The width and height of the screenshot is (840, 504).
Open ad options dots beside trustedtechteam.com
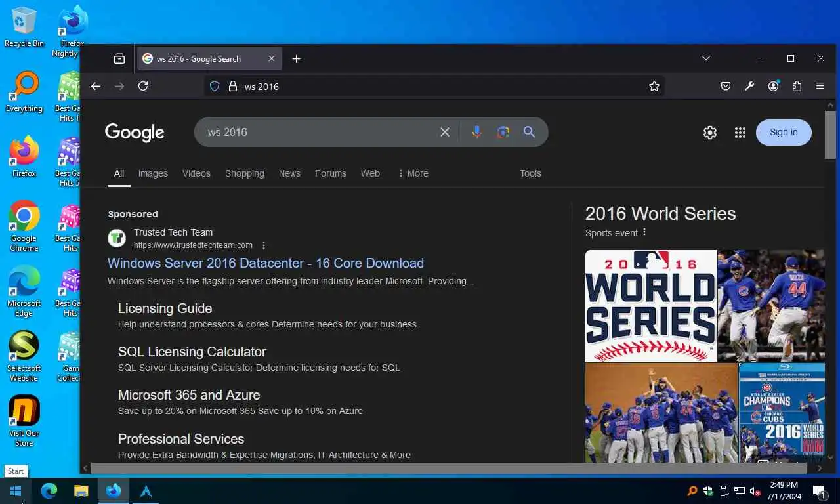(264, 245)
